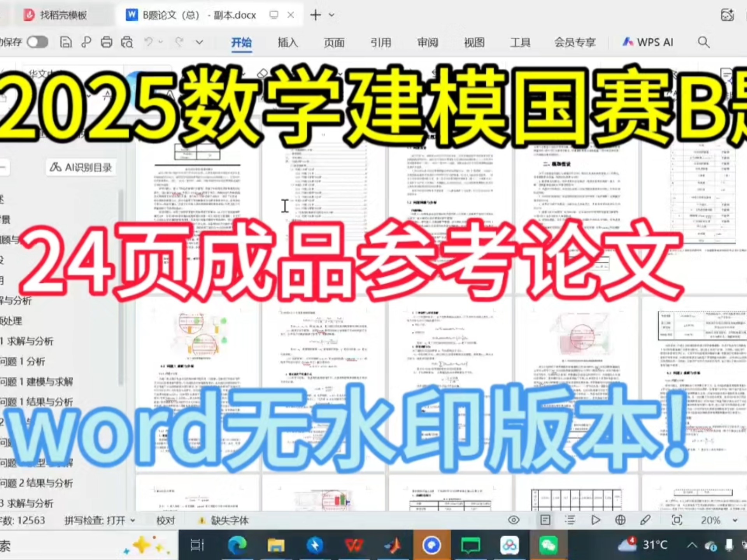Click the undo arrow icon
The height and width of the screenshot is (560, 747).
pyautogui.click(x=148, y=42)
